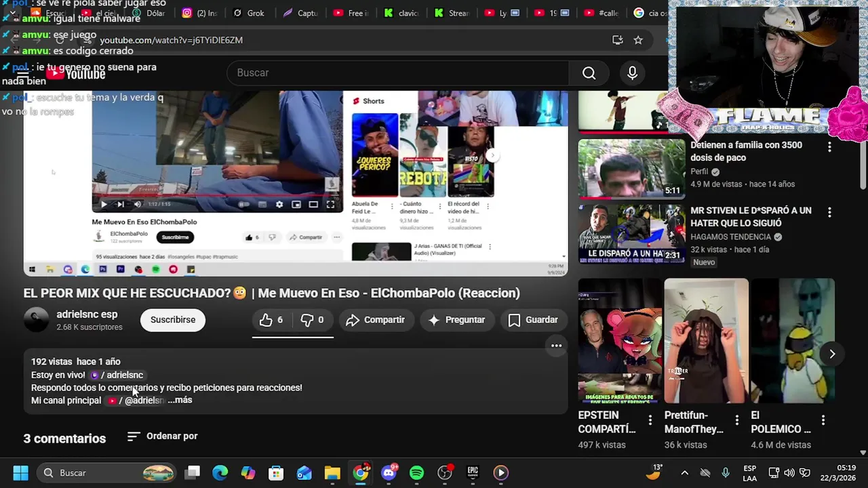Open the Prettifun ManofThey short thumbnail
868x488 pixels.
pyautogui.click(x=706, y=341)
